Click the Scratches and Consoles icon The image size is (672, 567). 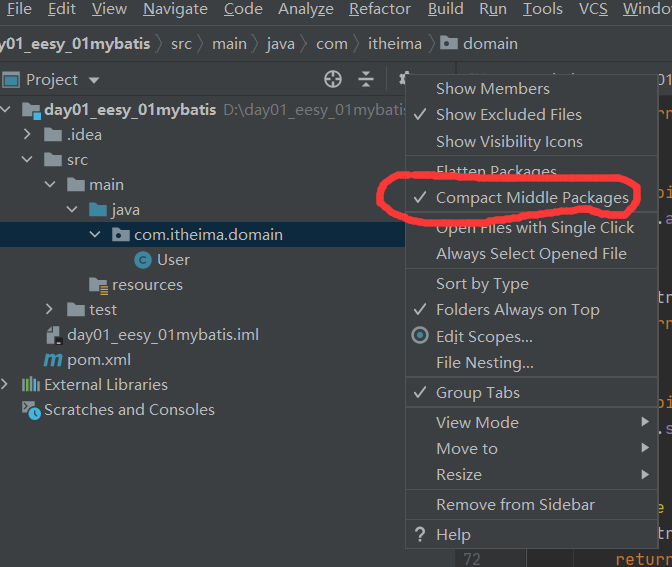point(31,410)
